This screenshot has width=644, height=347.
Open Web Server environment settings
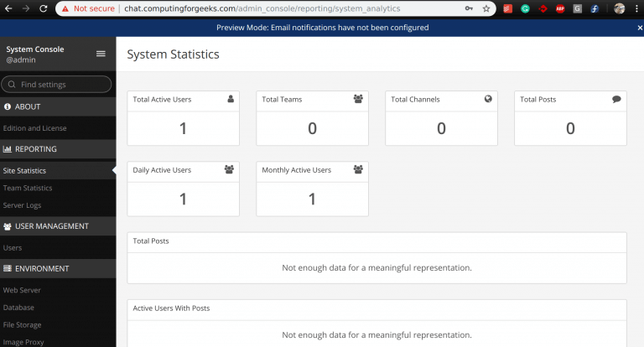point(22,290)
